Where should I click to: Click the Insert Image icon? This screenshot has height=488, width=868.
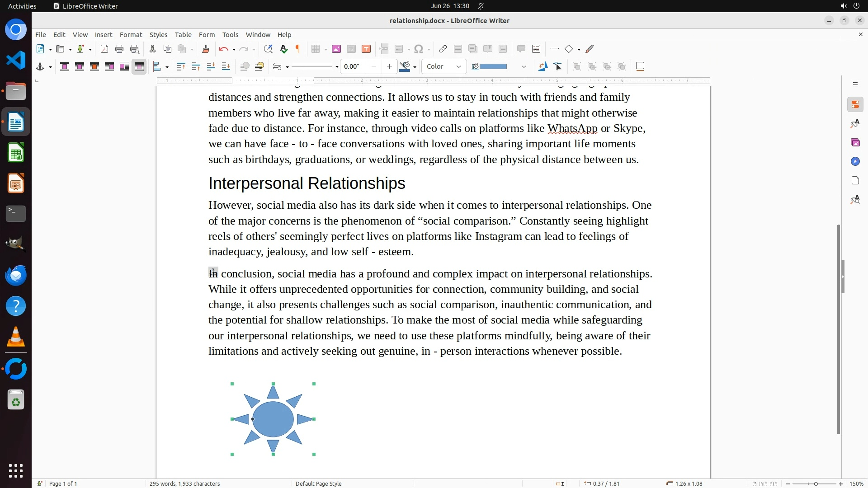pyautogui.click(x=336, y=49)
